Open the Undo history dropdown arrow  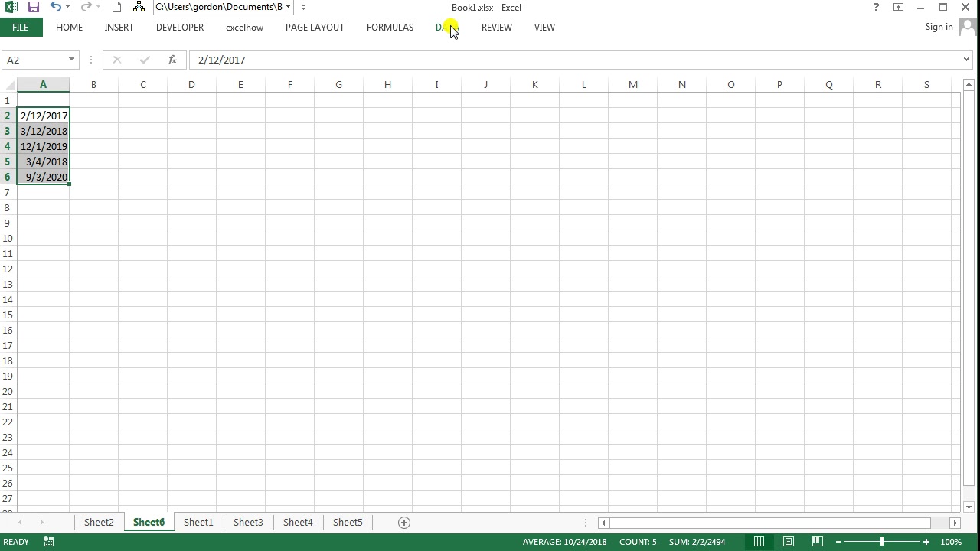68,7
